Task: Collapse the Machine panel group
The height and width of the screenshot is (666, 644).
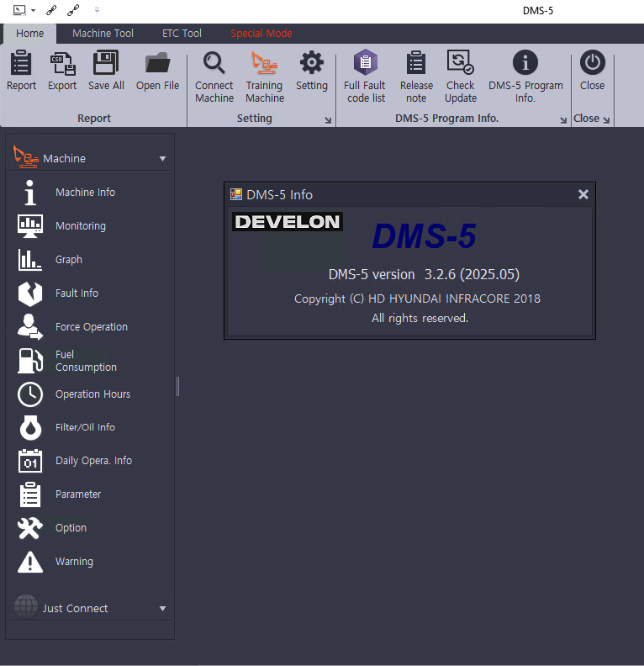Action: point(162,158)
